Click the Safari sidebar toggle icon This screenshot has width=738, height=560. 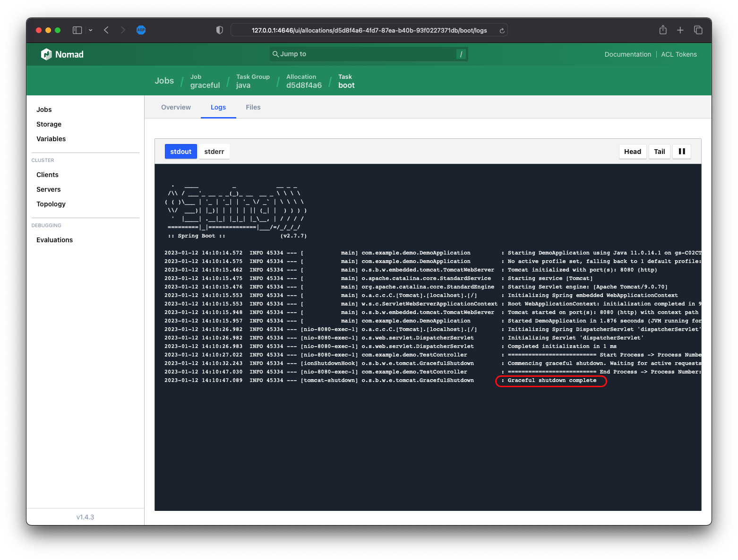pos(77,30)
